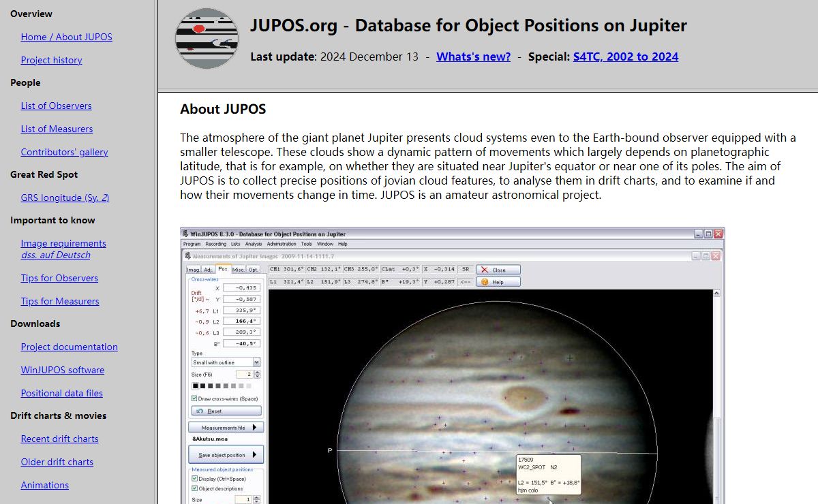
Task: Open GRS longitude (Sy. 2) link
Action: (65, 198)
